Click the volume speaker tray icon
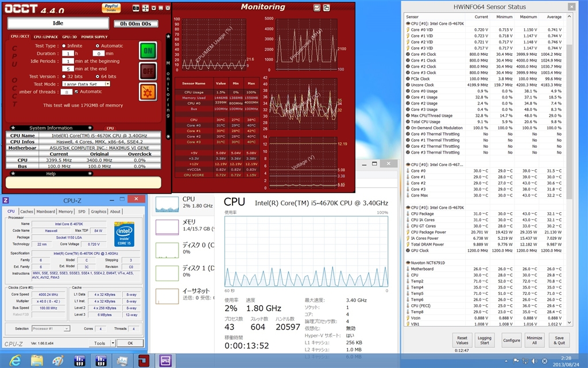 [535, 361]
